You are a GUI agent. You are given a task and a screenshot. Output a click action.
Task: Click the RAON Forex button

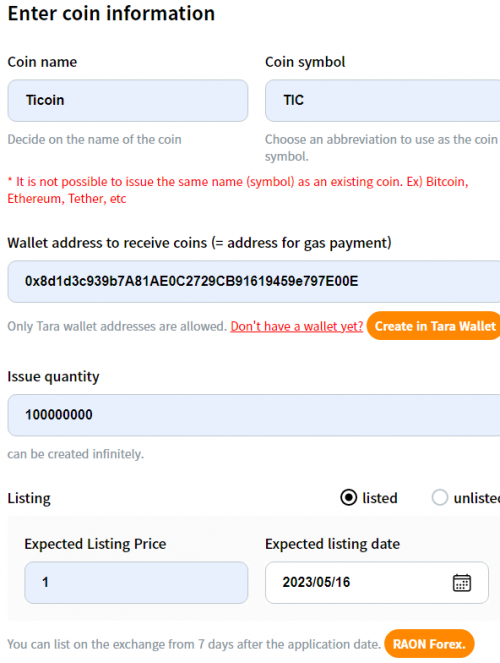[x=429, y=644]
